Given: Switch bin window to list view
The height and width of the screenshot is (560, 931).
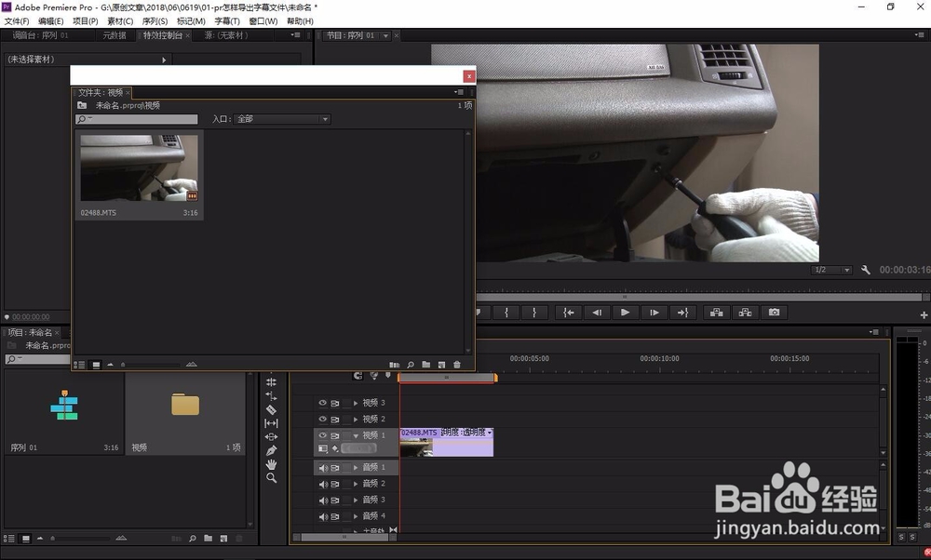Looking at the screenshot, I should 79,365.
